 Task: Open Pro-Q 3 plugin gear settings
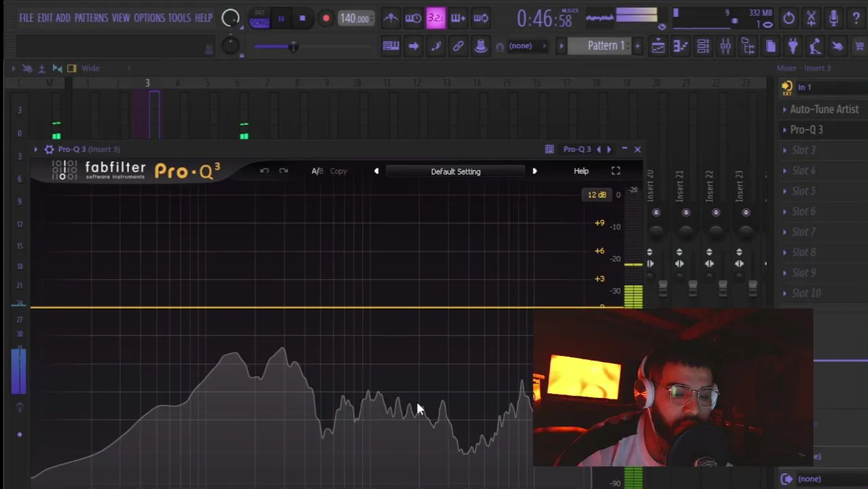tap(49, 149)
